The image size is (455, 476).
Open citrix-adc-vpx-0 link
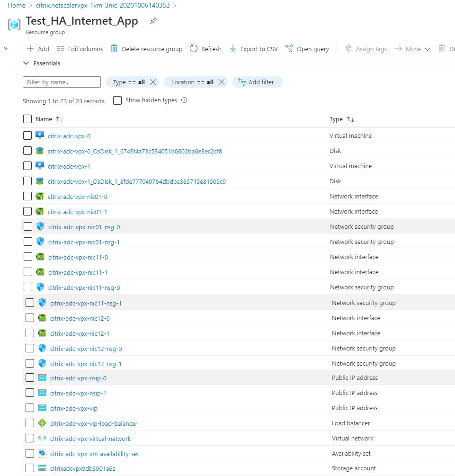click(69, 136)
